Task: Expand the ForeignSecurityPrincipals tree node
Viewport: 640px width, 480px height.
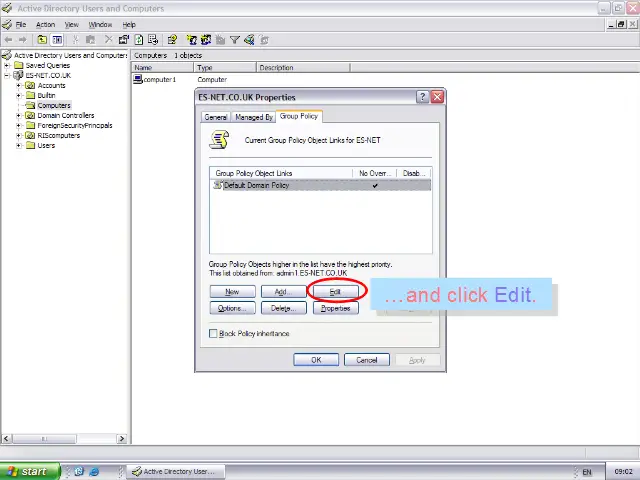Action: pos(18,125)
